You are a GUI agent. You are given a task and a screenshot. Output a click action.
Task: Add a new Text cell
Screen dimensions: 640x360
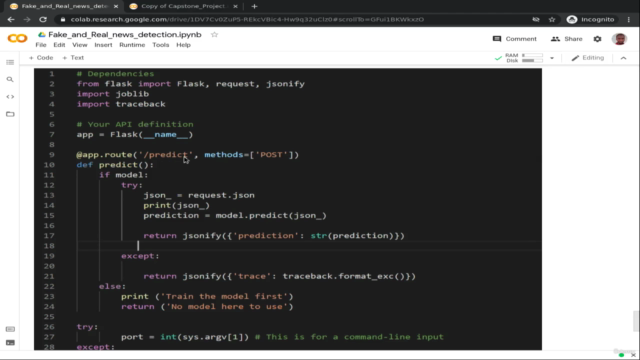(x=73, y=58)
